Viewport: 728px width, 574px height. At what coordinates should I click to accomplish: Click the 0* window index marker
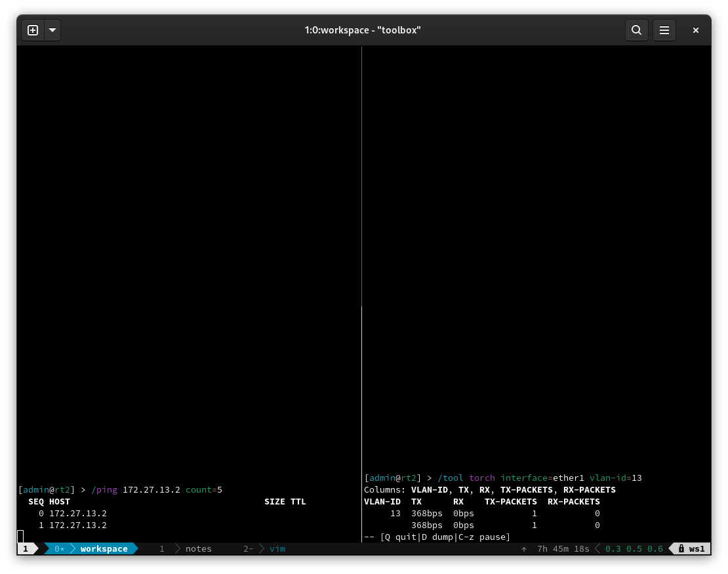tap(58, 548)
